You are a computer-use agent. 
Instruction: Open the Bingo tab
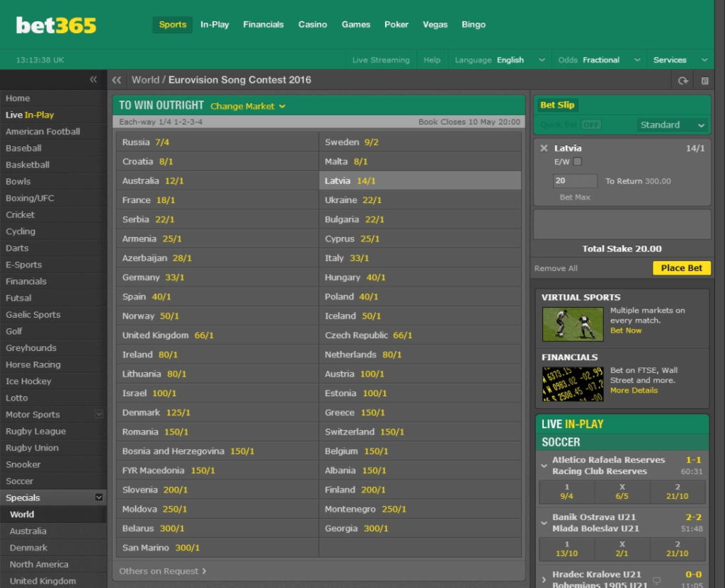pyautogui.click(x=474, y=25)
